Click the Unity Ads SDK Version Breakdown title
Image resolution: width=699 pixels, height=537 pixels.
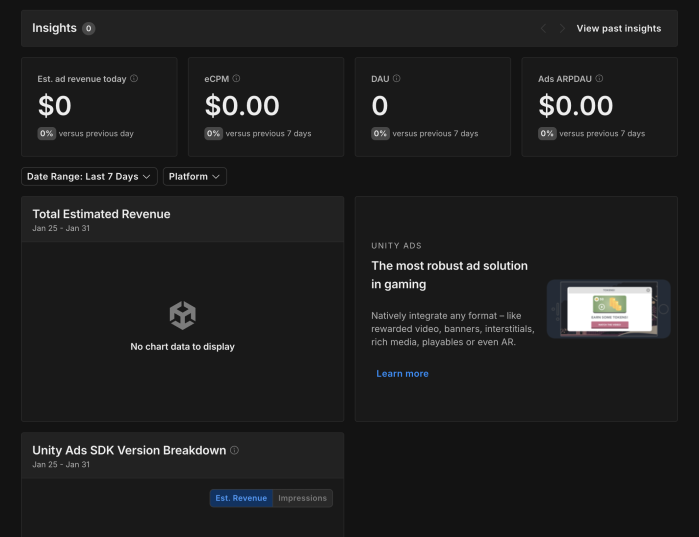(x=129, y=451)
